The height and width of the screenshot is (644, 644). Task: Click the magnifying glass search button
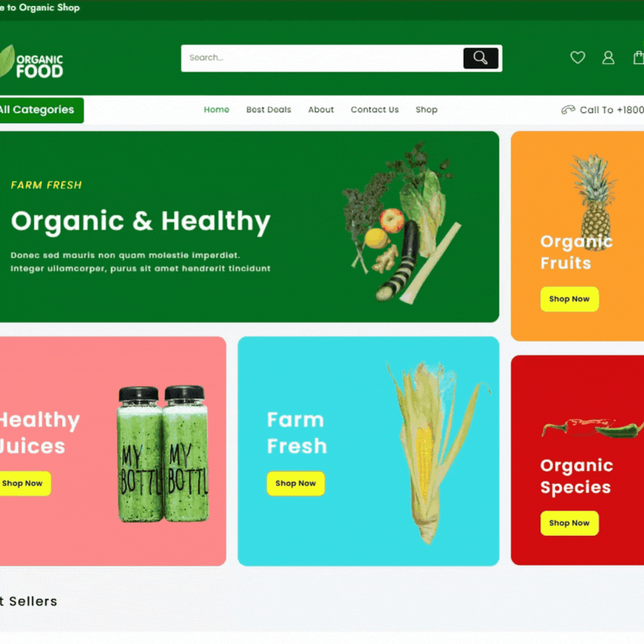(481, 58)
